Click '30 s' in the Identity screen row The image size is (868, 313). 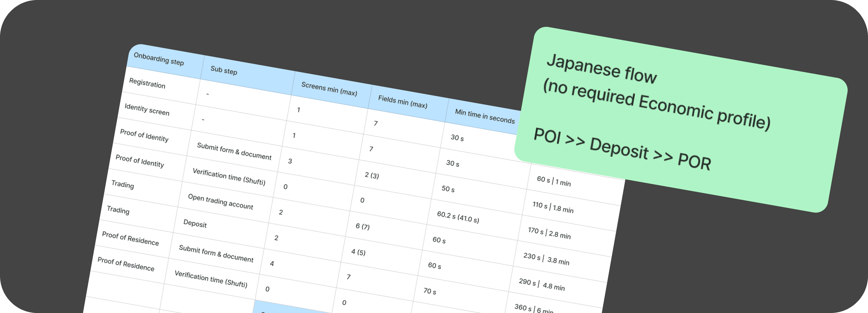click(x=453, y=164)
